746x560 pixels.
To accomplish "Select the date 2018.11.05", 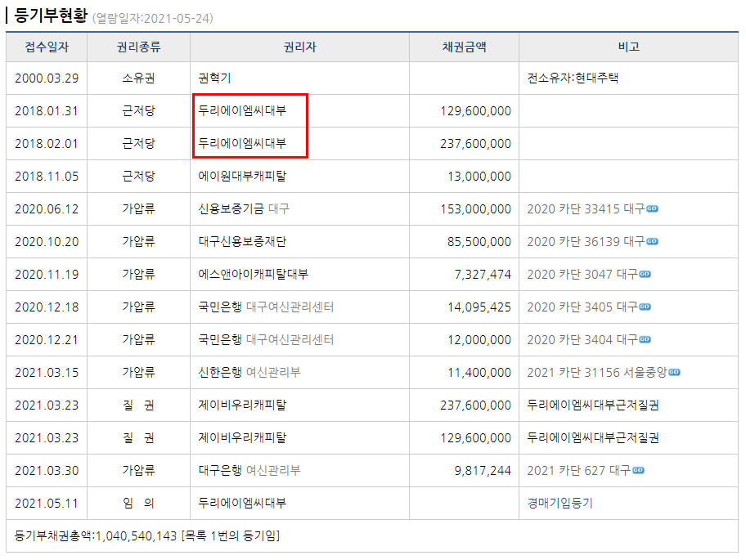I will coord(47,177).
